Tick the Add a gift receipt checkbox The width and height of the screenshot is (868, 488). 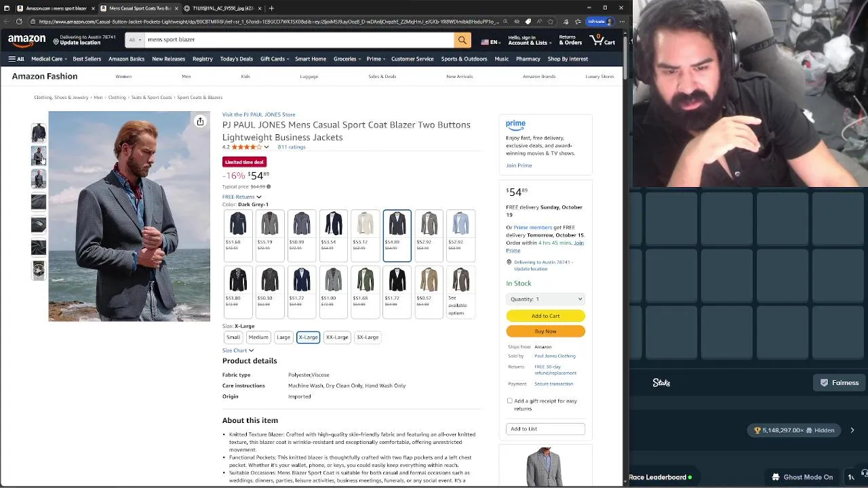tap(510, 401)
